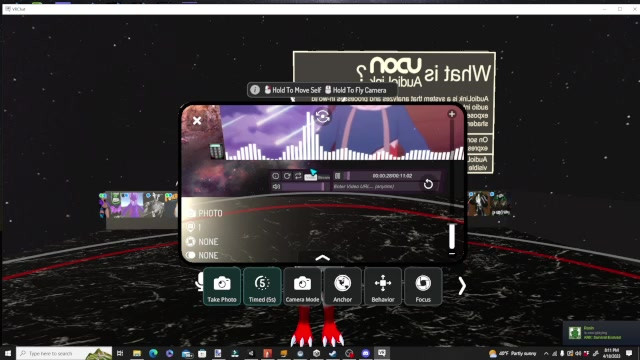
Task: Toggle the microphone icon beside Take Photo
Action: [x=199, y=282]
